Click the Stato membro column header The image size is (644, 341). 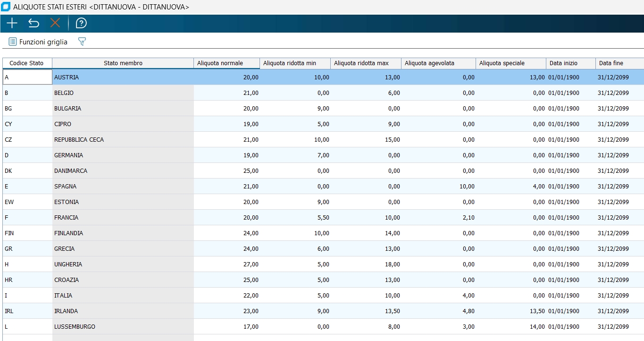pos(123,63)
